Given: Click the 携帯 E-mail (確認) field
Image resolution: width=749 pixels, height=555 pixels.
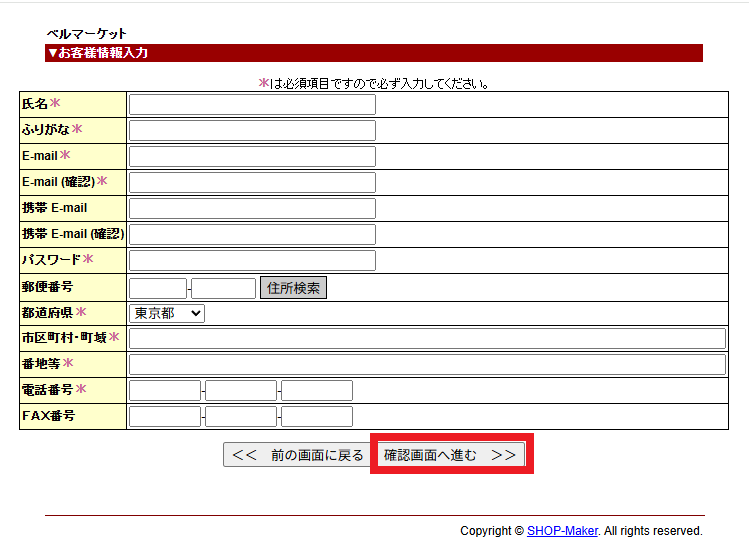Looking at the screenshot, I should (x=252, y=235).
